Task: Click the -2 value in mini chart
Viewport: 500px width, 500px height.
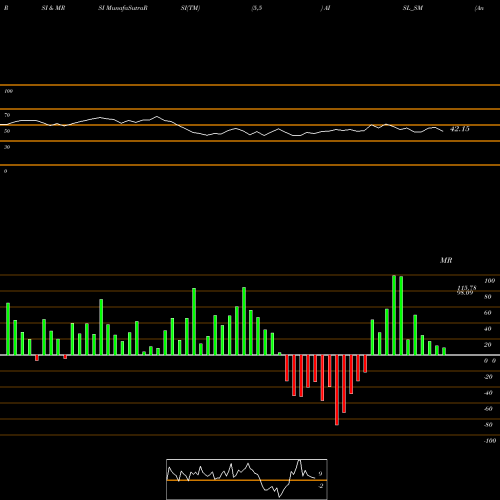Action: coord(321,486)
